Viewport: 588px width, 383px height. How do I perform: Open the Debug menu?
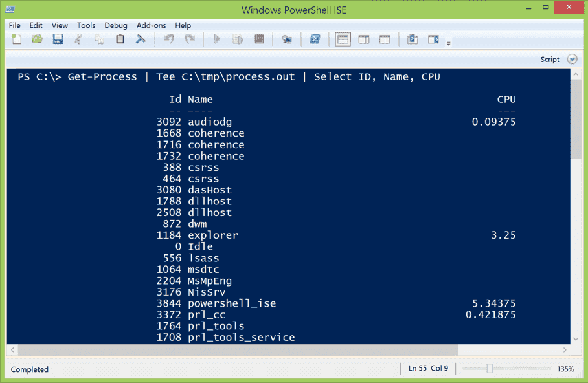click(x=115, y=25)
